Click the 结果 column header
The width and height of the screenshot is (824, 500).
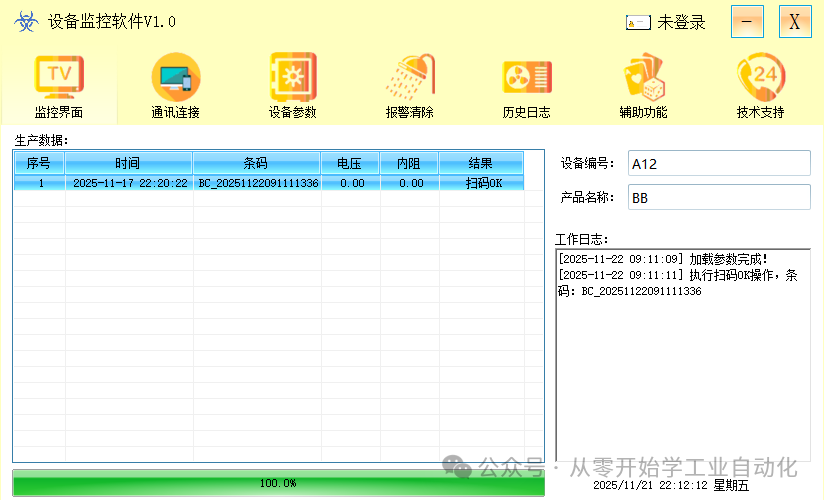[x=481, y=163]
